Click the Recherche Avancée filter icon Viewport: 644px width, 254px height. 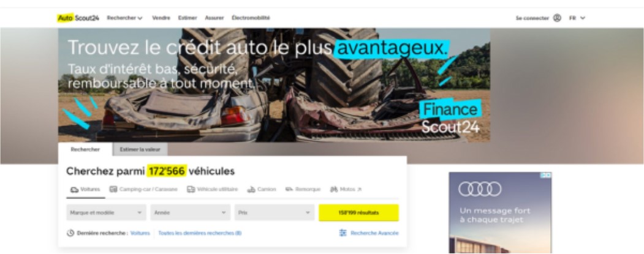tap(343, 233)
